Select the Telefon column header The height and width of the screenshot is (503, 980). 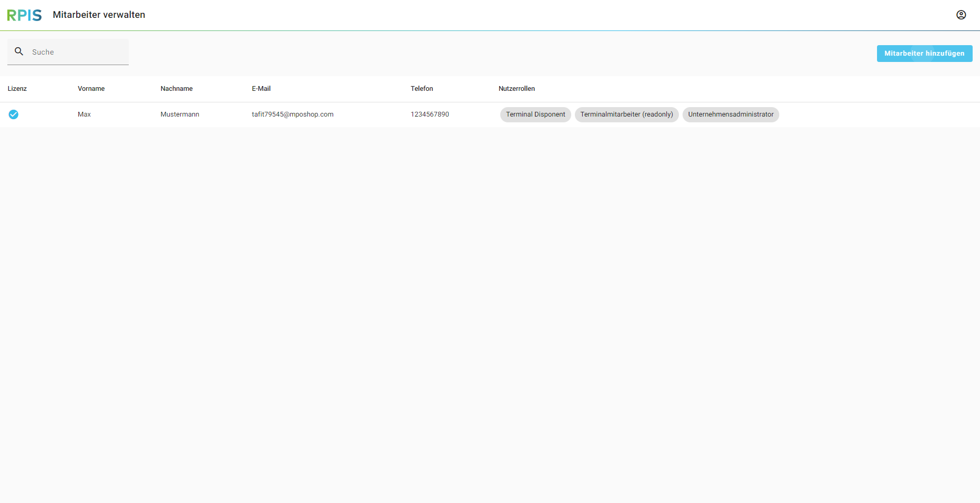(x=422, y=89)
